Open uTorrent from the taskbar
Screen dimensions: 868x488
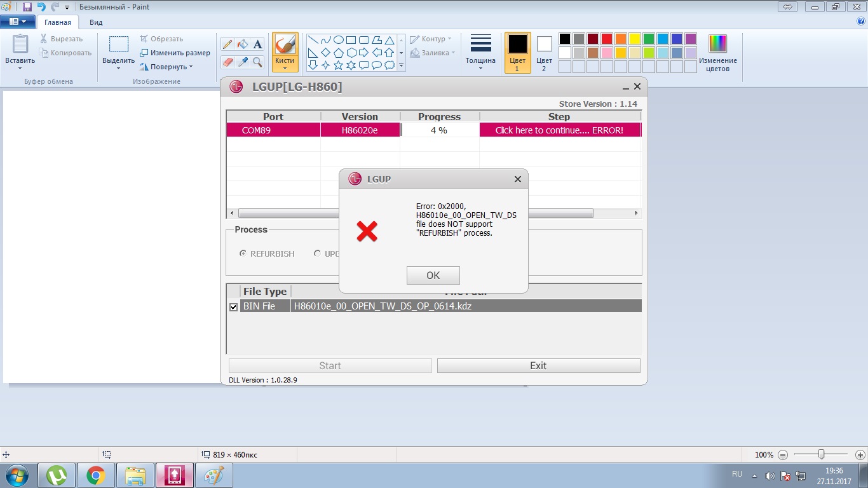58,475
